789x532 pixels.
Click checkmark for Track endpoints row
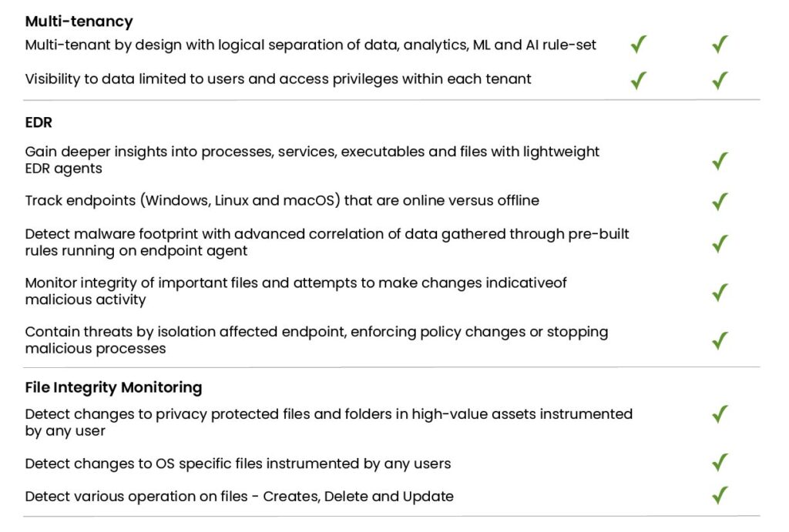720,201
